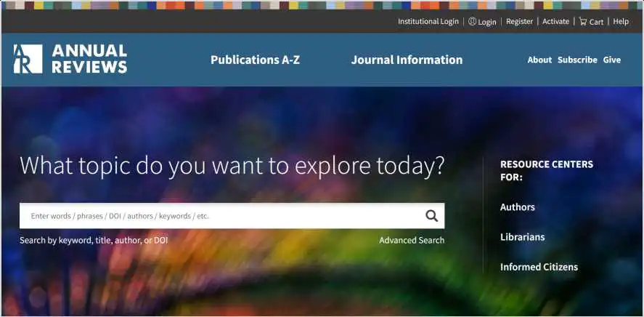Click the magnifier search icon

click(x=432, y=216)
